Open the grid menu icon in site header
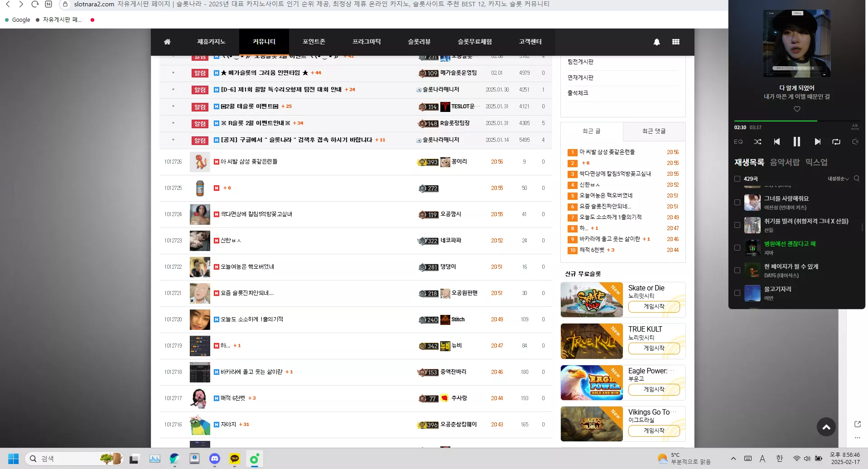The width and height of the screenshot is (868, 469). tap(676, 42)
